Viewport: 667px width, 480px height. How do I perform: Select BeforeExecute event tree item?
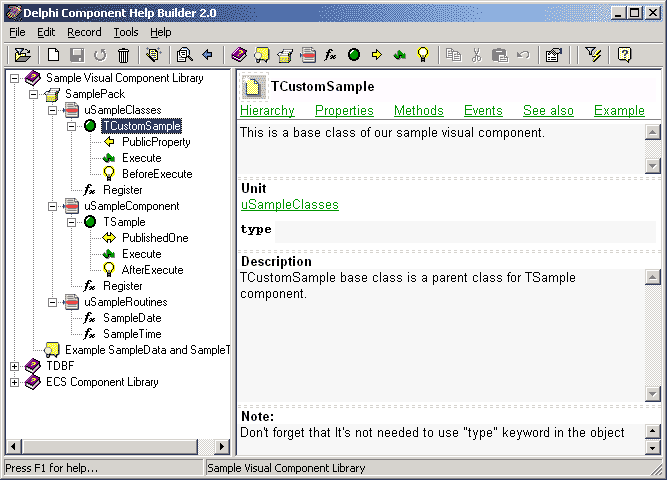click(x=157, y=174)
